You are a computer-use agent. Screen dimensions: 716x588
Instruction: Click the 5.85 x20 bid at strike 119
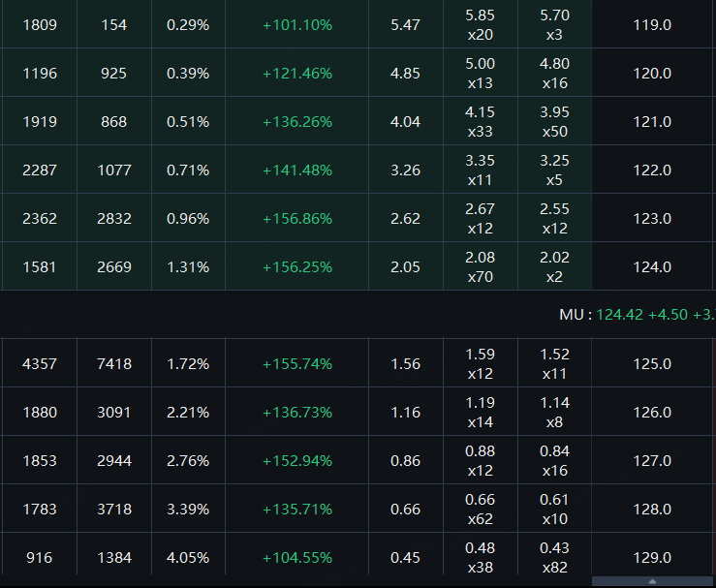point(481,25)
